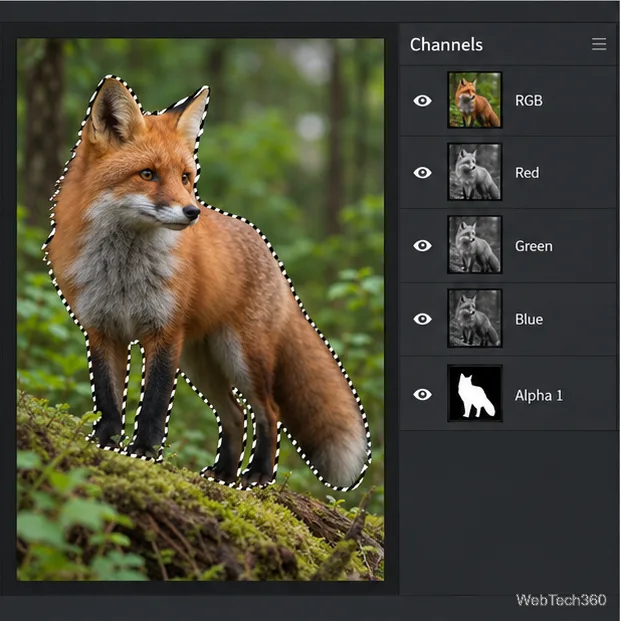This screenshot has width=620, height=621.
Task: Toggle the Green channel eye icon
Action: (x=422, y=246)
